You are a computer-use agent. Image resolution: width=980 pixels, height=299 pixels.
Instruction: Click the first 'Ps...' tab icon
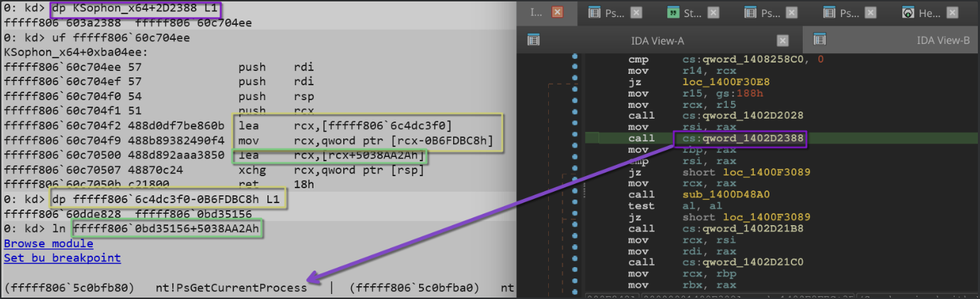pyautogui.click(x=594, y=12)
